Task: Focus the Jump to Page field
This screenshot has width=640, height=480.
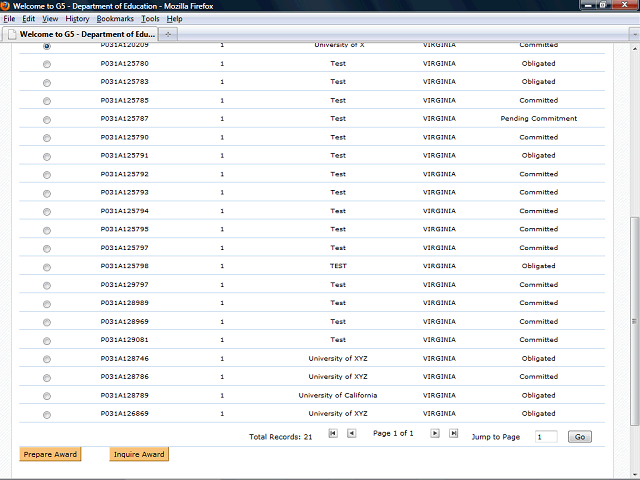Action: (x=546, y=437)
